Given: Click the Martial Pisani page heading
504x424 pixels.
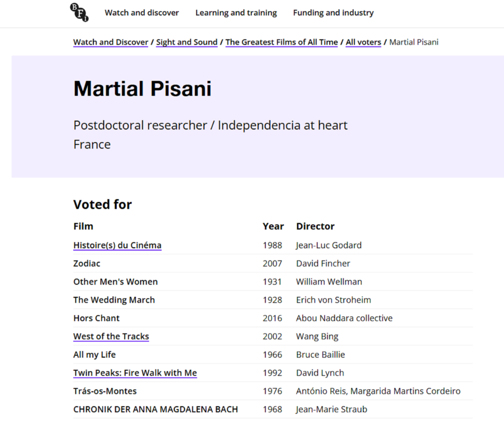Looking at the screenshot, I should [142, 89].
